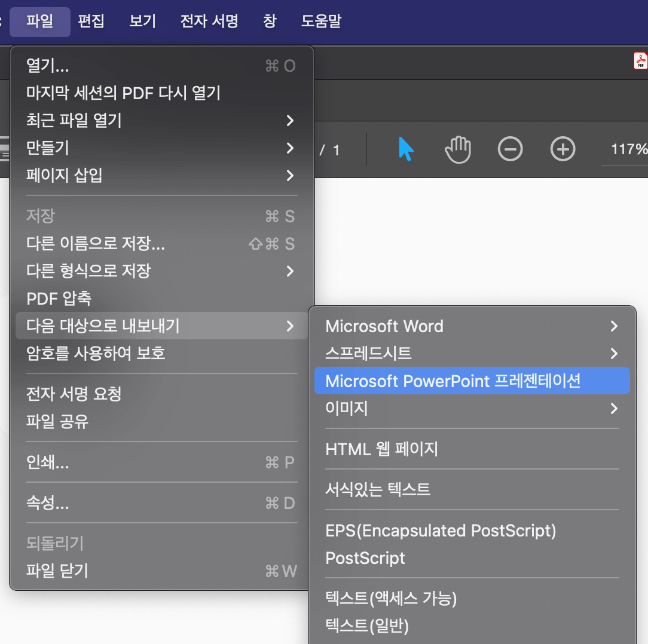Zoom in with the plus icon
Screen dimensions: 648x644
pos(563,149)
